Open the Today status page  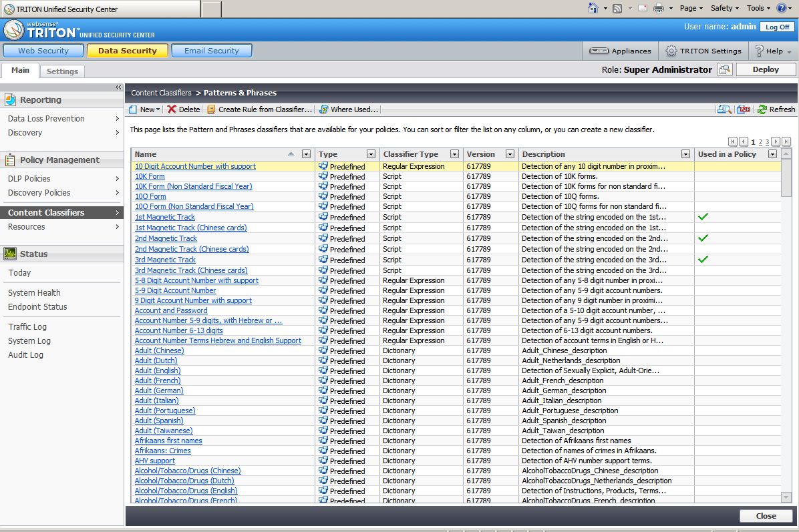pos(19,273)
